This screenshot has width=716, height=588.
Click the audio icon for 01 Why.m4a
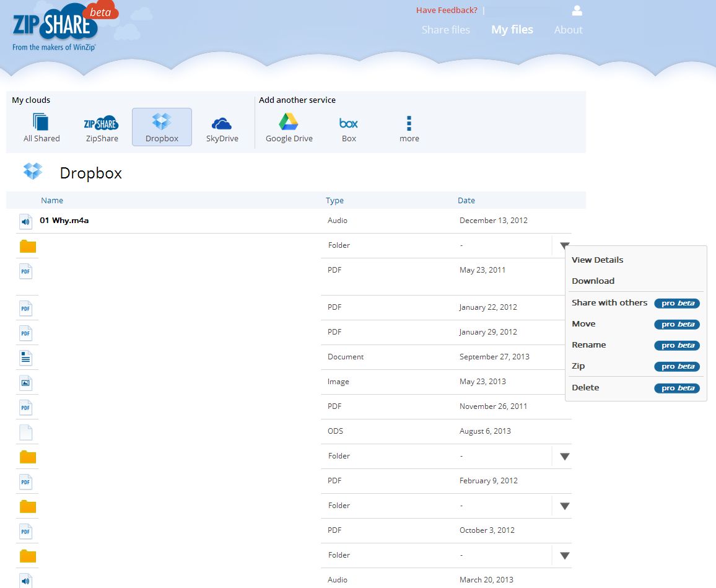25,222
